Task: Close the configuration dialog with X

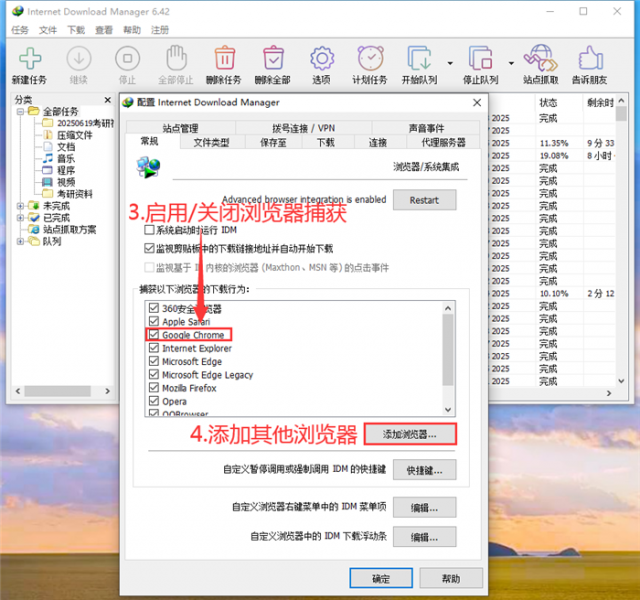Action: click(477, 102)
